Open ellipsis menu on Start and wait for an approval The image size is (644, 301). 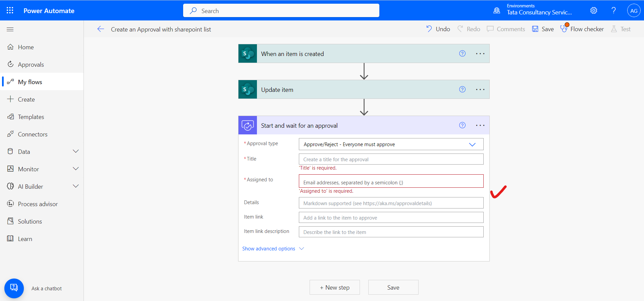point(480,125)
